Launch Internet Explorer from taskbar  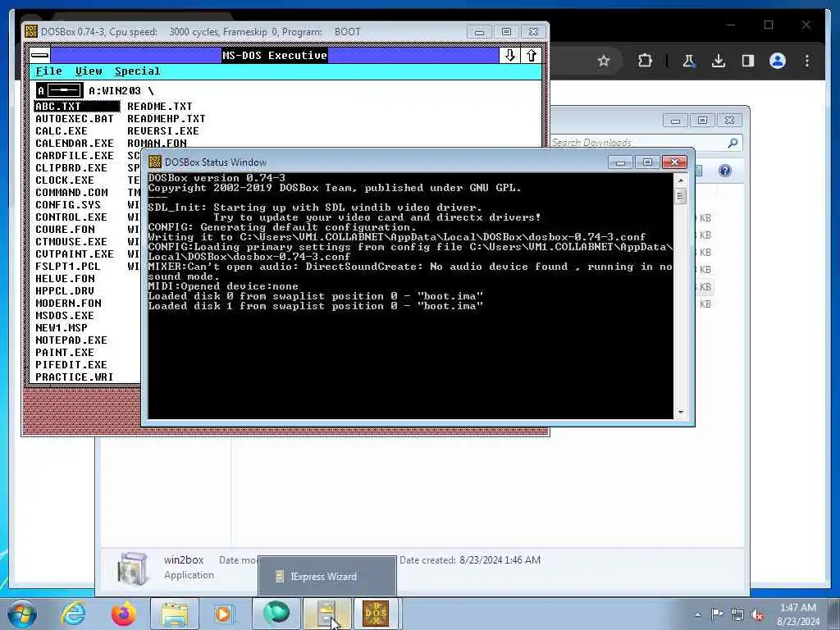[73, 614]
